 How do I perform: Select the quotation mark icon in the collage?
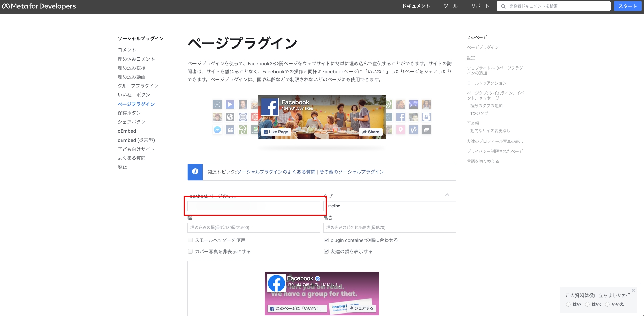pos(230,130)
